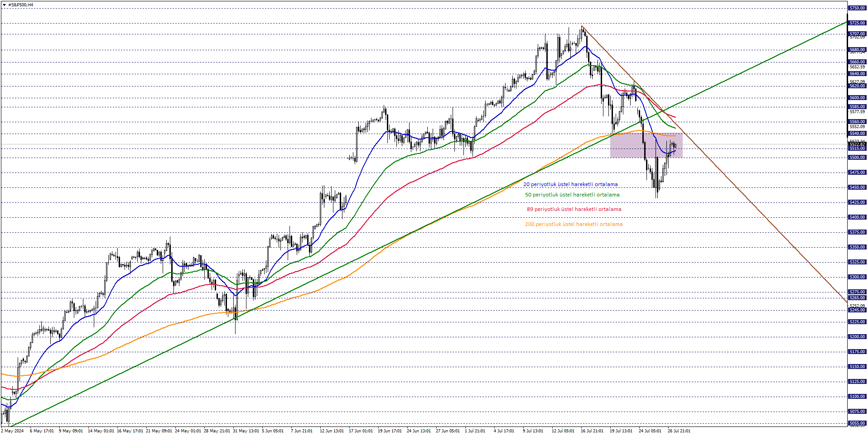
Task: Click the '24 Jul 05:01' time axis label
Action: coord(650,431)
